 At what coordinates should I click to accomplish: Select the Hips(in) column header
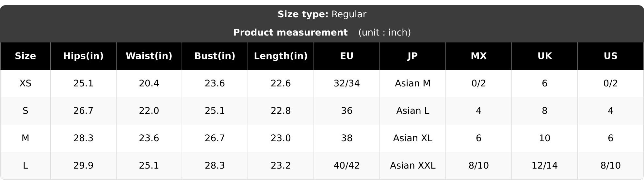click(x=83, y=56)
